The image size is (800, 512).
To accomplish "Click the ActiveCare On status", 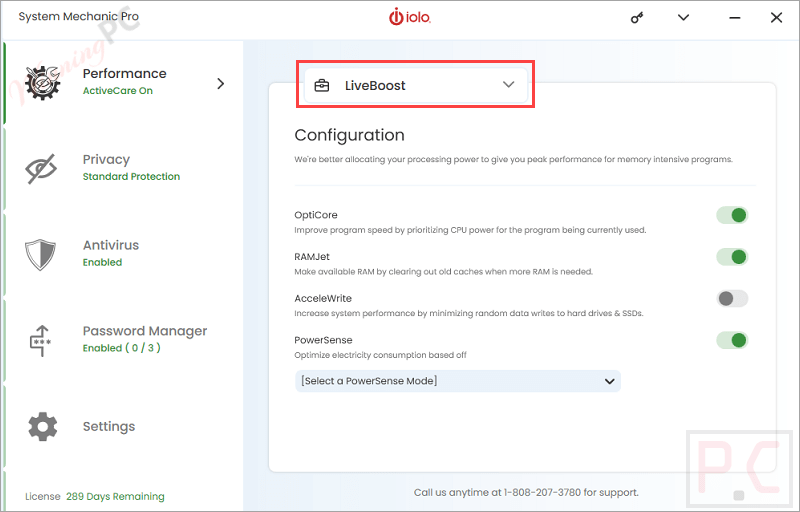I will [118, 91].
